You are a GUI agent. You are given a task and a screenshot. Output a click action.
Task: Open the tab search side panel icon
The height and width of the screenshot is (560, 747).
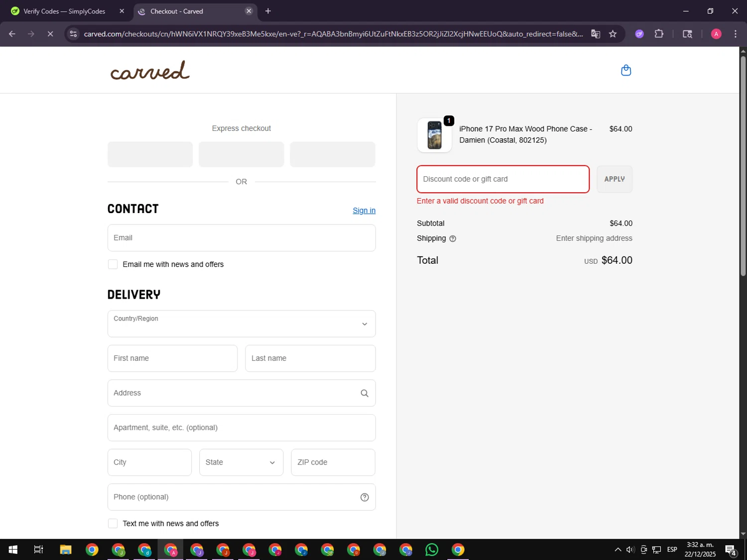tap(687, 34)
